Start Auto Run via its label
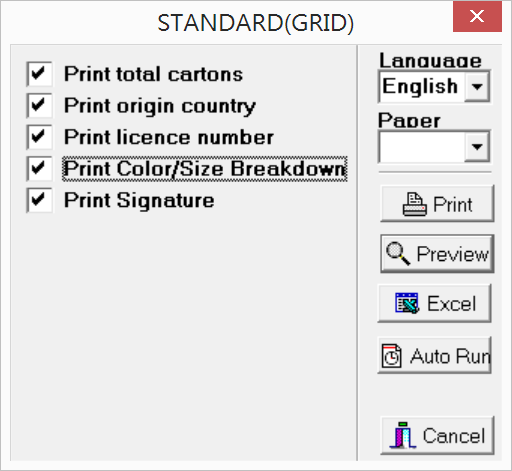 click(x=450, y=356)
